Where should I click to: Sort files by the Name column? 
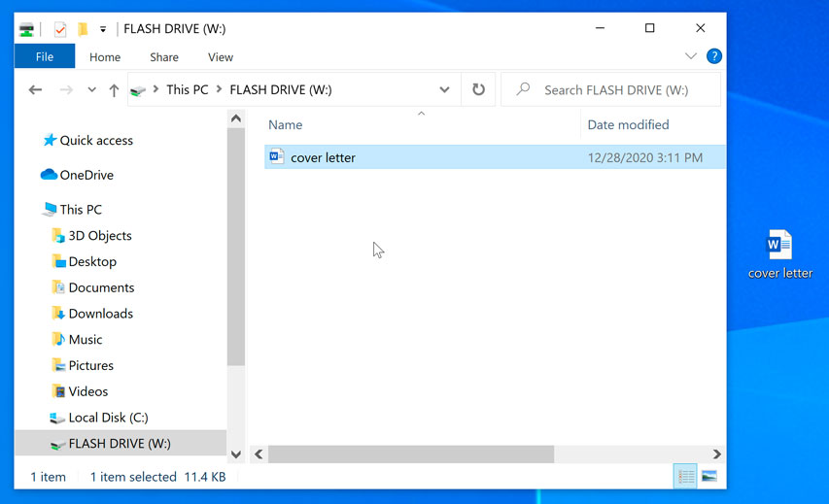(286, 124)
